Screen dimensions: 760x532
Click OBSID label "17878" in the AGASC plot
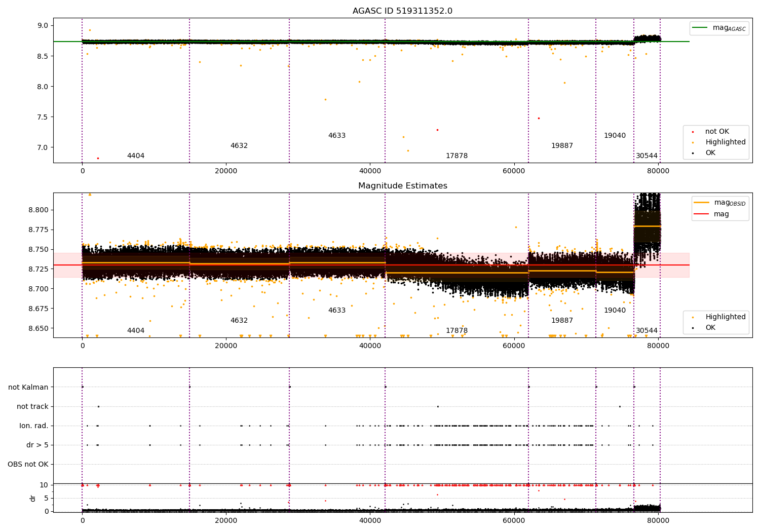457,156
